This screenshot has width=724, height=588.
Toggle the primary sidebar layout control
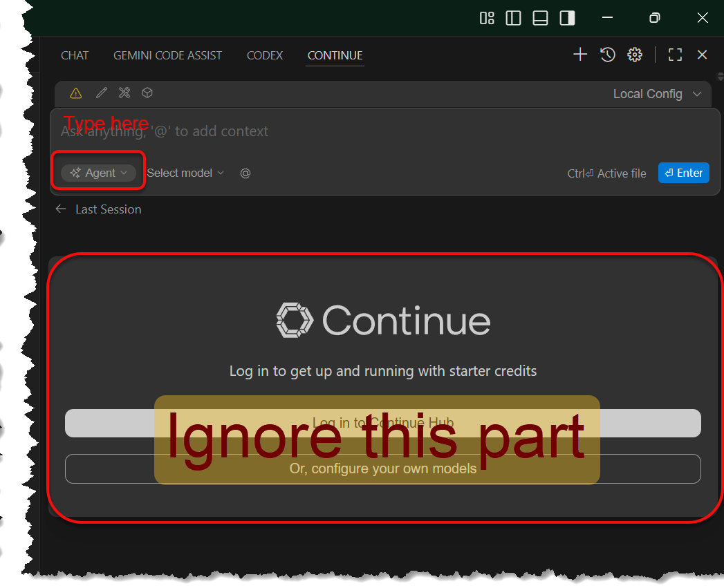click(x=513, y=18)
